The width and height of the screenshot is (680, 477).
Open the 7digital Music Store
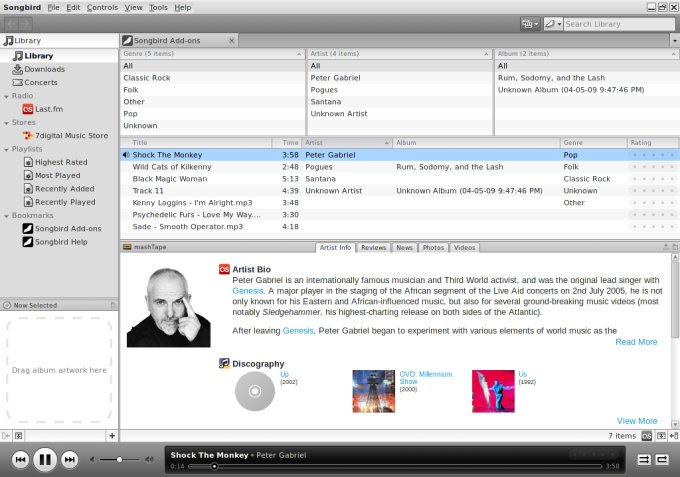70,135
